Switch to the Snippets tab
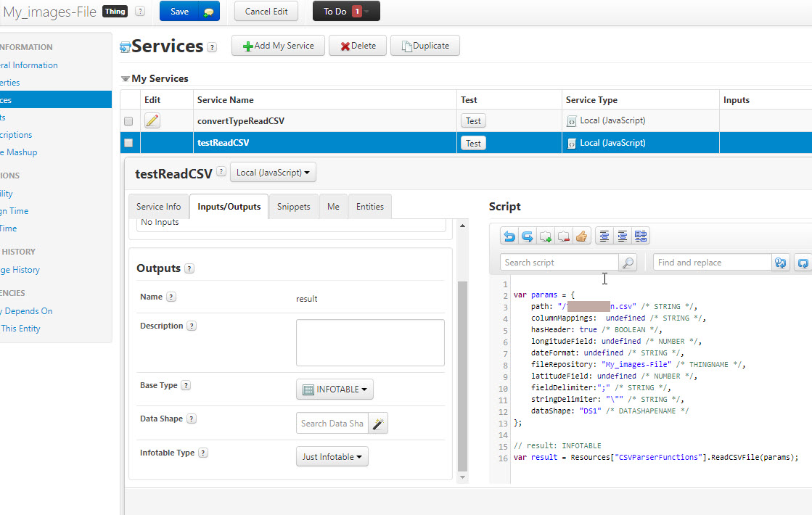The width and height of the screenshot is (812, 515). pos(293,206)
